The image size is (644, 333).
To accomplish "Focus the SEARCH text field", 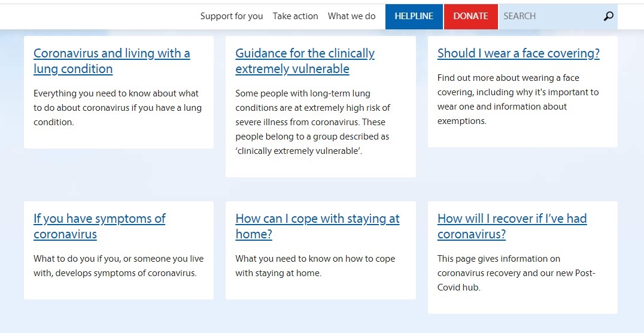I will click(548, 16).
